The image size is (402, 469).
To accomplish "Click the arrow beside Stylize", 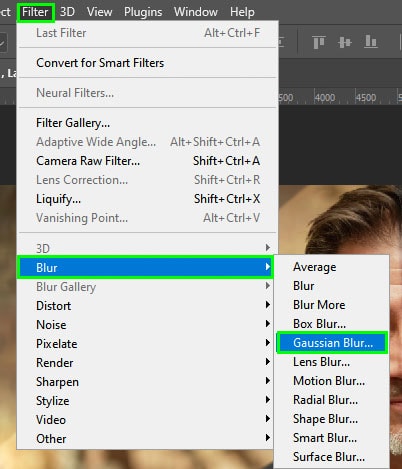I will pos(268,400).
